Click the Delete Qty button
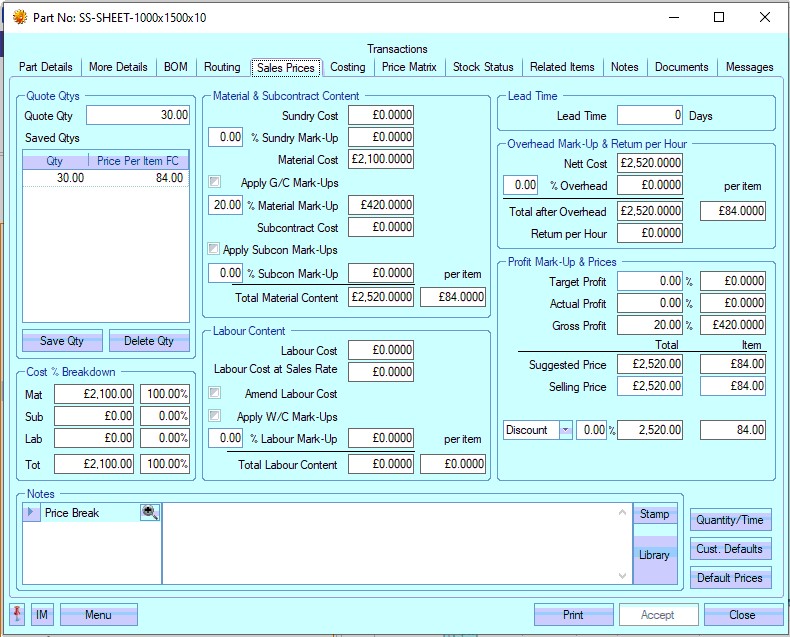This screenshot has width=790, height=637. point(149,341)
